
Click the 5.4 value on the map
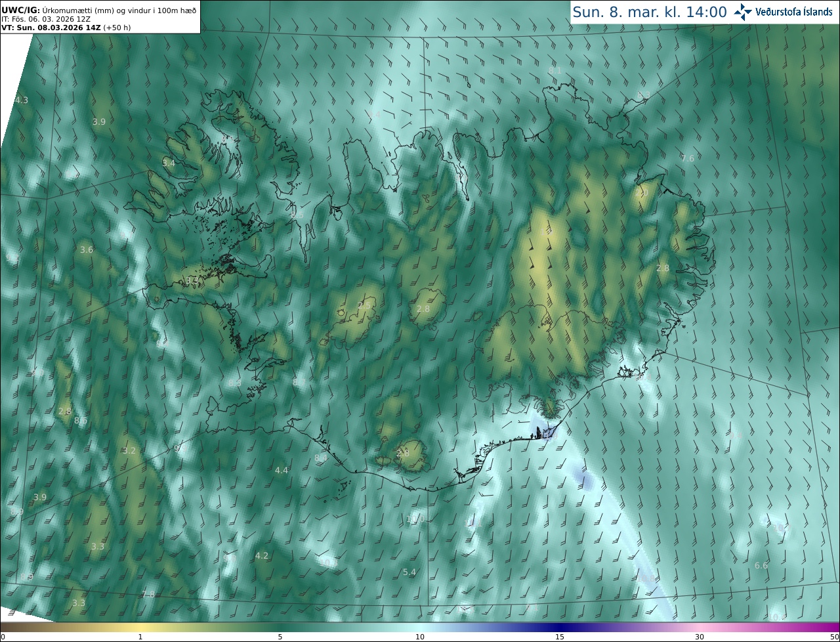(409, 572)
